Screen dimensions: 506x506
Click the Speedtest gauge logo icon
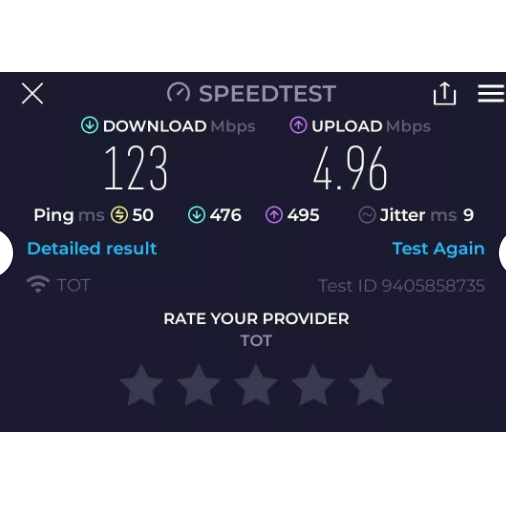[x=179, y=93]
